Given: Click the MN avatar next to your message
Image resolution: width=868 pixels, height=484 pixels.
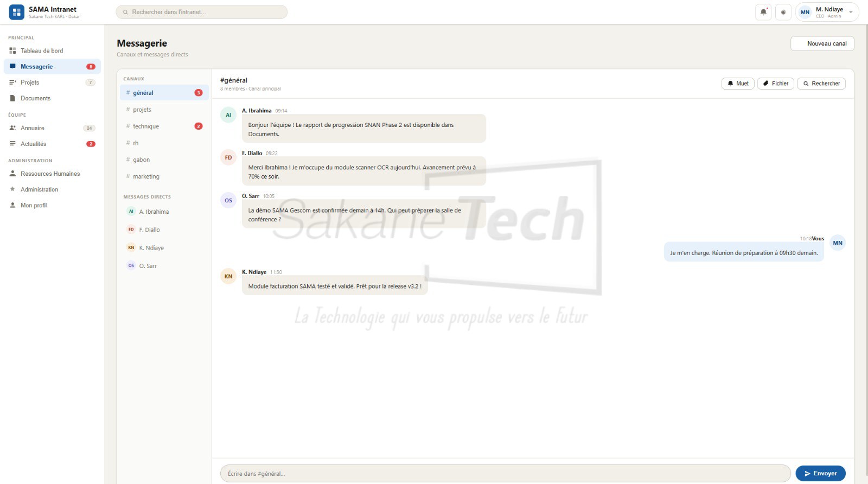Looking at the screenshot, I should (x=838, y=243).
